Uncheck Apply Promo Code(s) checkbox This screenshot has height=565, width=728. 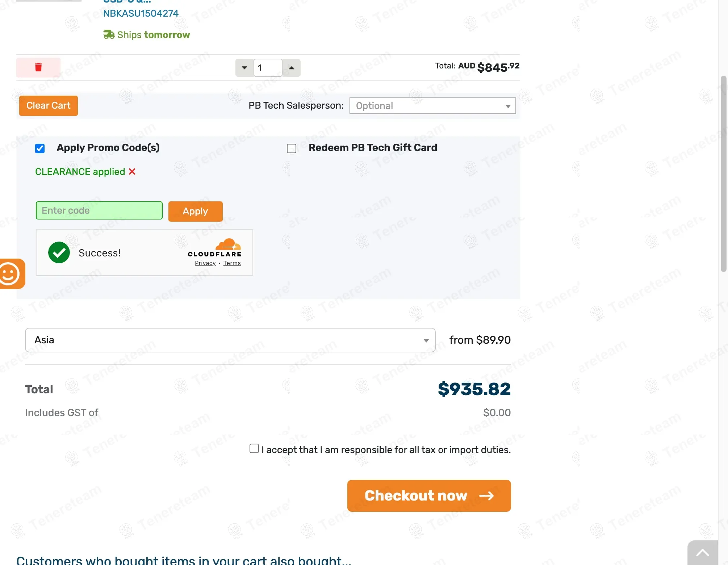[40, 148]
